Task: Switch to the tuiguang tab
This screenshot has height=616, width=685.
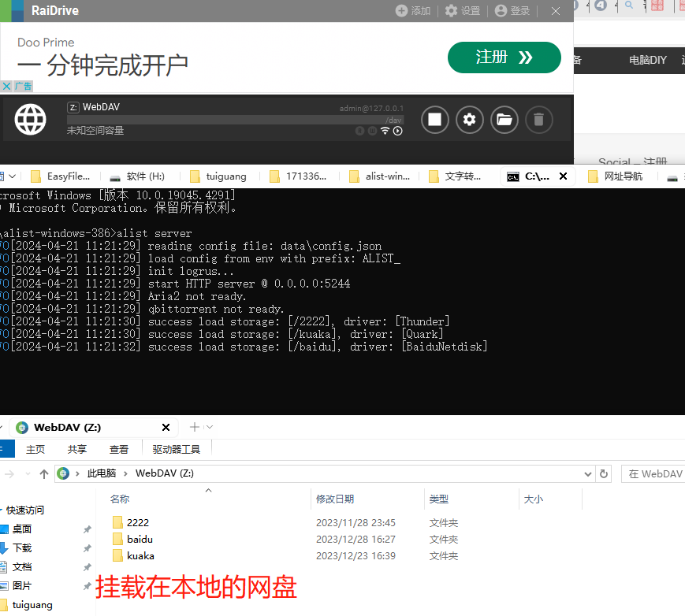Action: click(x=218, y=176)
